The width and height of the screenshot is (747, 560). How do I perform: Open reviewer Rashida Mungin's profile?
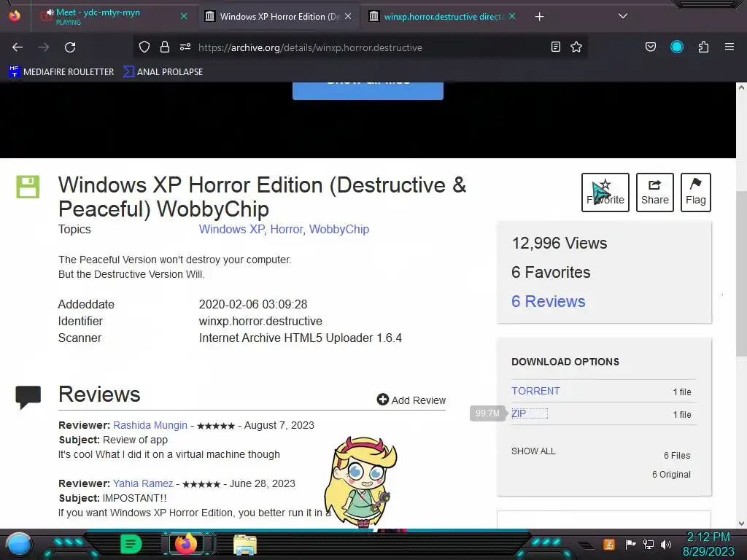[150, 425]
